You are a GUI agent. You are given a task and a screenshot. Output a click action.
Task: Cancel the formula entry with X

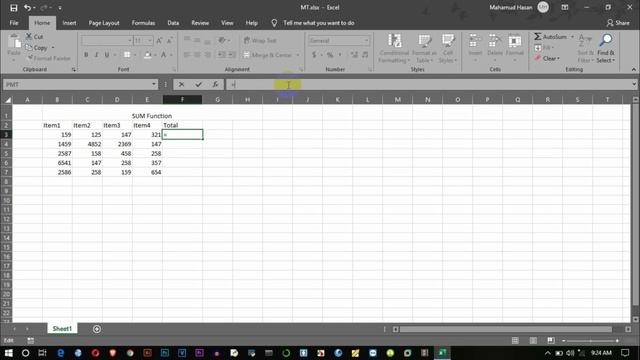[x=181, y=84]
